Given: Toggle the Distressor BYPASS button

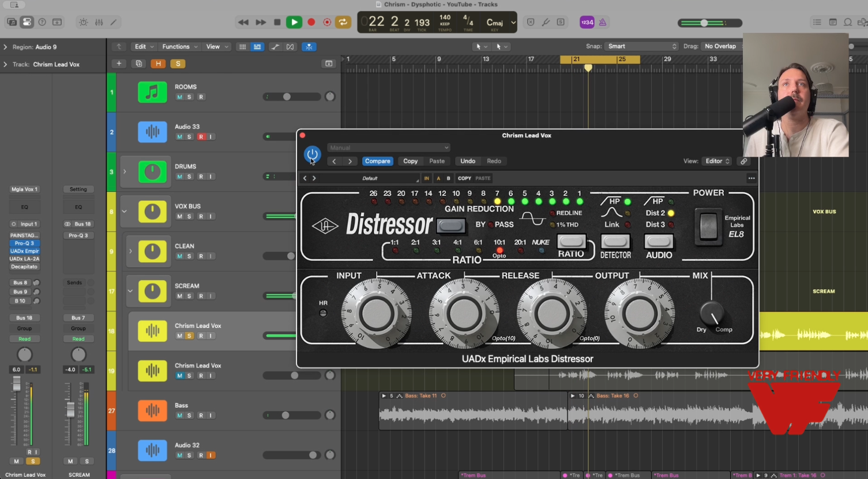Looking at the screenshot, I should [452, 225].
